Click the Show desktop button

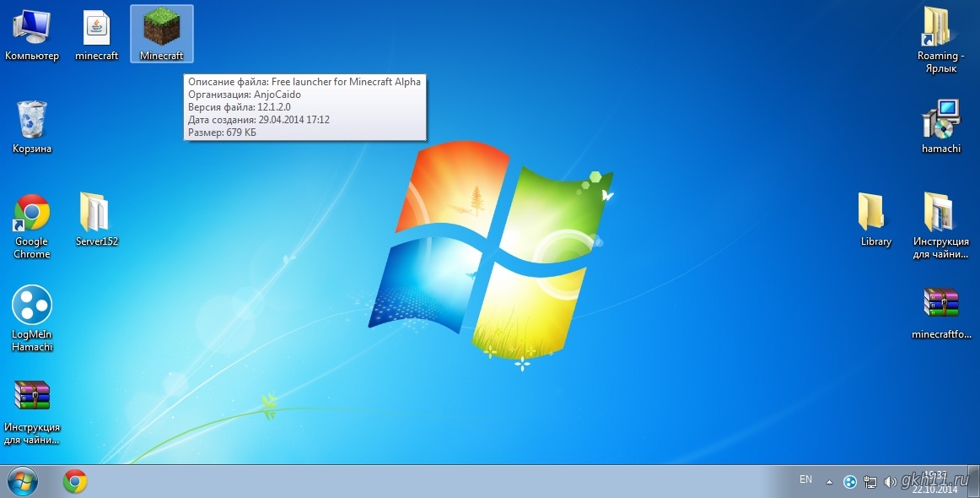click(973, 482)
